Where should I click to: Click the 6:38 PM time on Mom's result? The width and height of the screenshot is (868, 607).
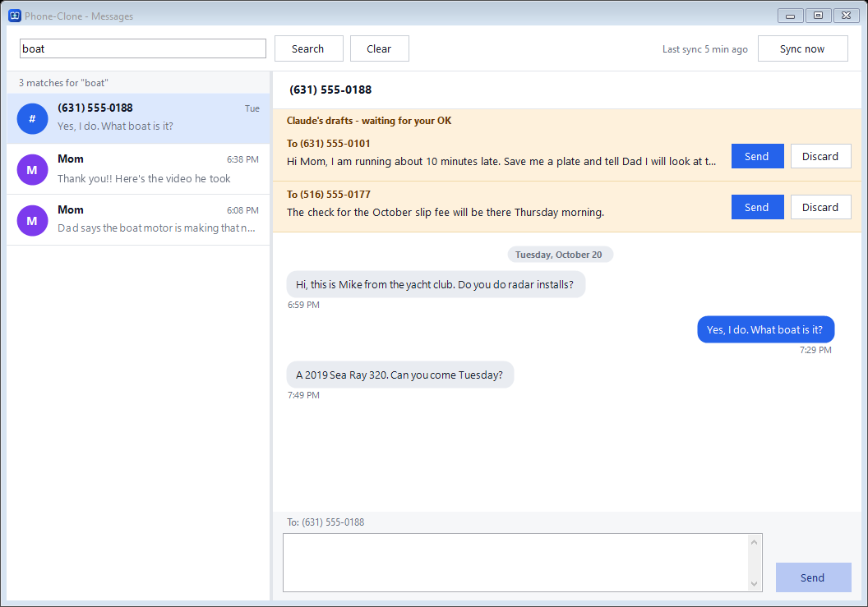[x=242, y=159]
